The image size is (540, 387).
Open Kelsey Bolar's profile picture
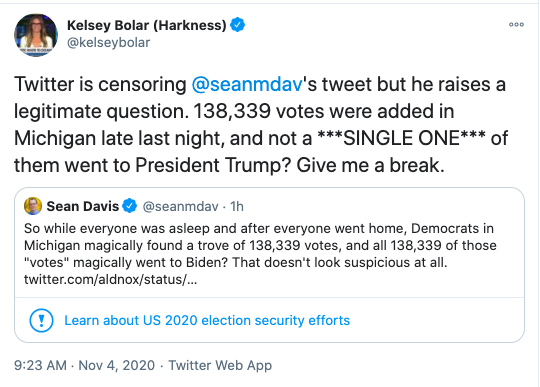(36, 35)
